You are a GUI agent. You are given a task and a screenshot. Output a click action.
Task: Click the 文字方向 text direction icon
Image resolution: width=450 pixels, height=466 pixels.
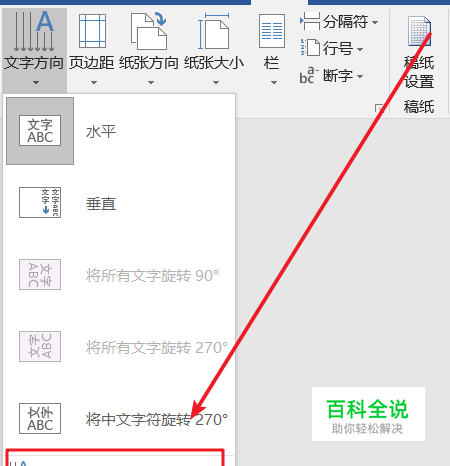click(x=34, y=31)
